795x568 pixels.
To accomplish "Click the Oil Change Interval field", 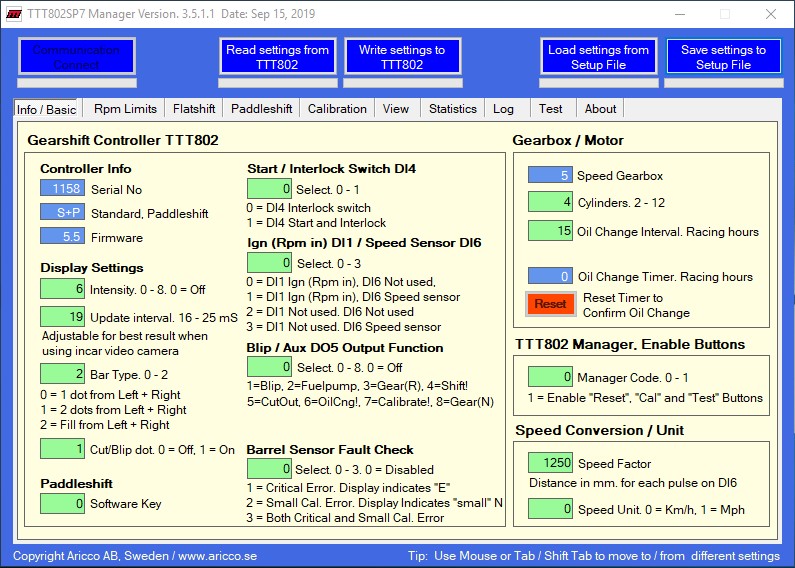I will (550, 231).
